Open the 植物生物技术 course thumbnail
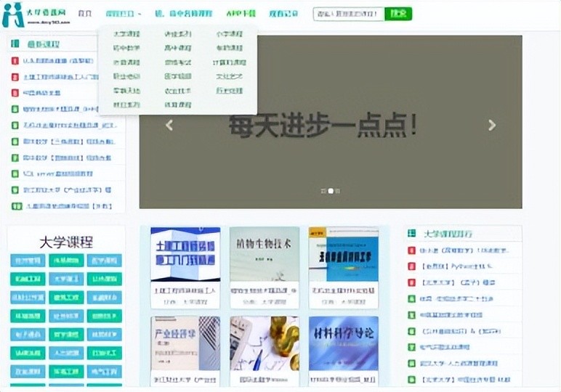This screenshot has width=561, height=392. [265, 255]
